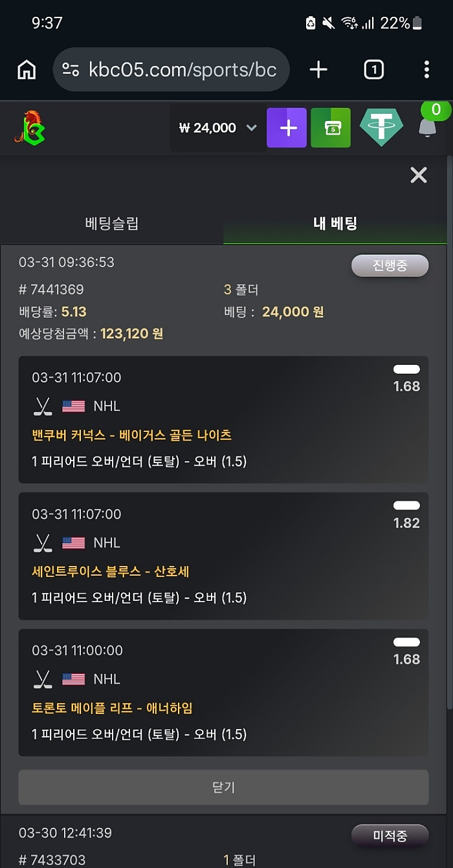The image size is (453, 868).
Task: Open site info icon in address bar
Action: 71,70
